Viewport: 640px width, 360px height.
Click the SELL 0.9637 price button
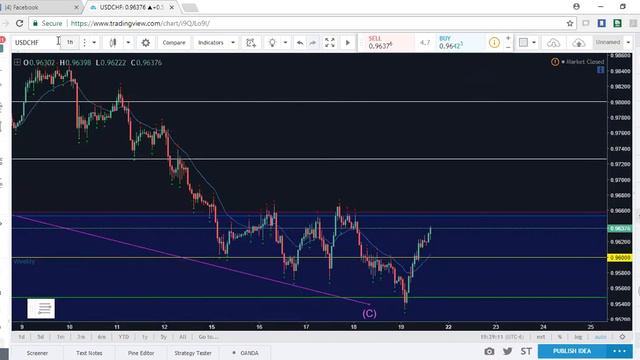point(386,42)
